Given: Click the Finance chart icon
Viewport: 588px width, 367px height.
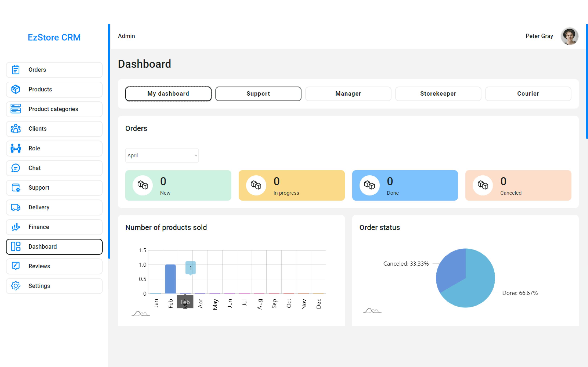Looking at the screenshot, I should click(x=16, y=227).
